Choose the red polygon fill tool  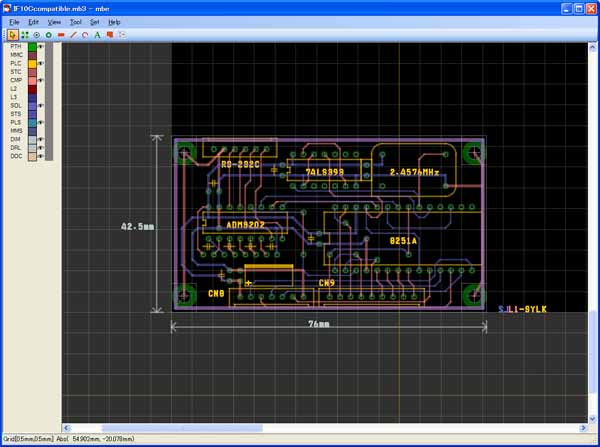(x=110, y=35)
